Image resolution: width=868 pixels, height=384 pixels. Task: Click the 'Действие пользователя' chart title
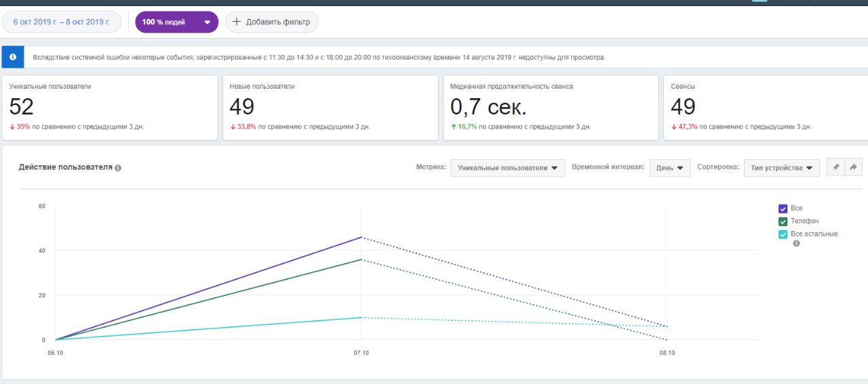pyautogui.click(x=65, y=167)
